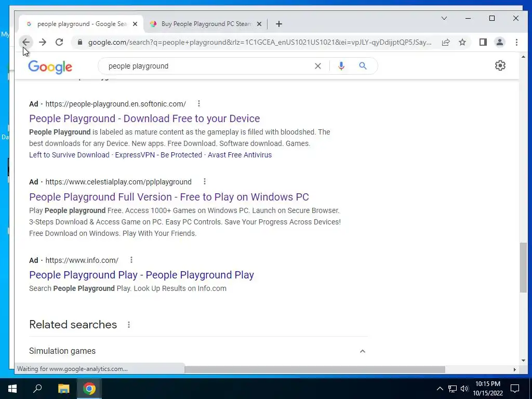Screen dimensions: 532x399
Task: Go back with the browser back arrow
Action: point(26,42)
